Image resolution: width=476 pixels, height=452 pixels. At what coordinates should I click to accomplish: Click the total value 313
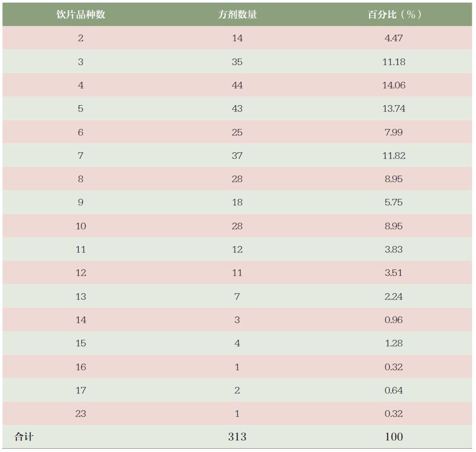coord(237,436)
